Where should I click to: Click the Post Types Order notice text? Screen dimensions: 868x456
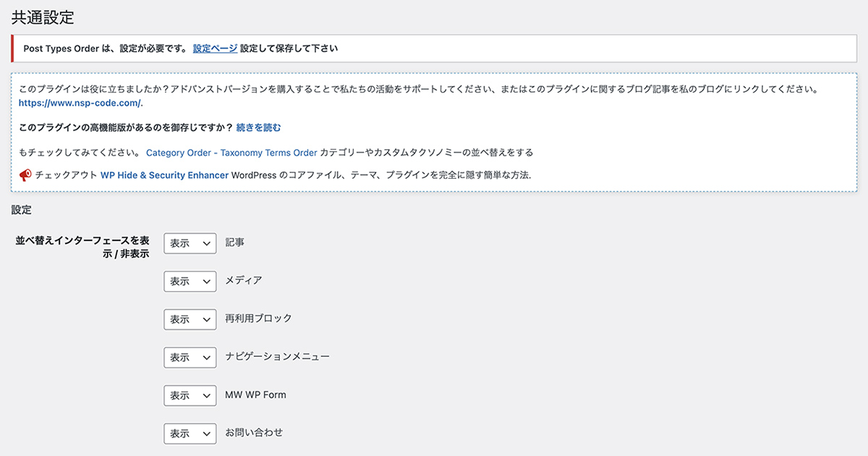pos(181,48)
